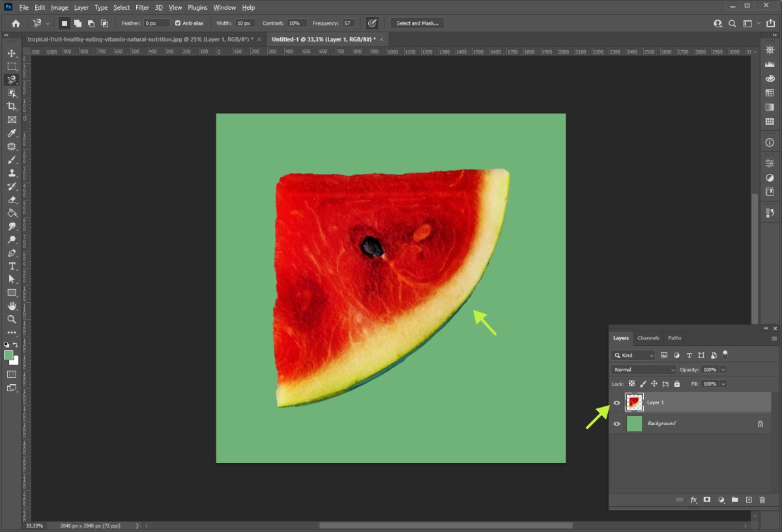Toggle the Anti-alias checkbox
This screenshot has height=532, width=782.
178,23
